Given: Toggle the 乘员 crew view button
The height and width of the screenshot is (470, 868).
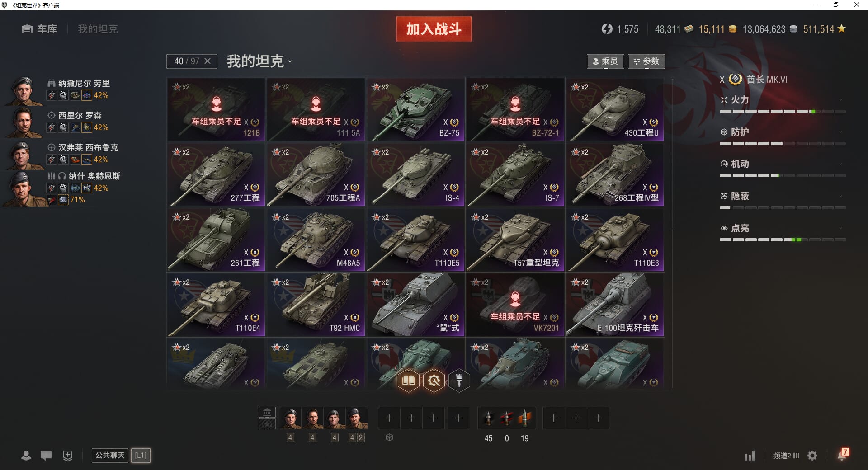Looking at the screenshot, I should click(x=605, y=61).
